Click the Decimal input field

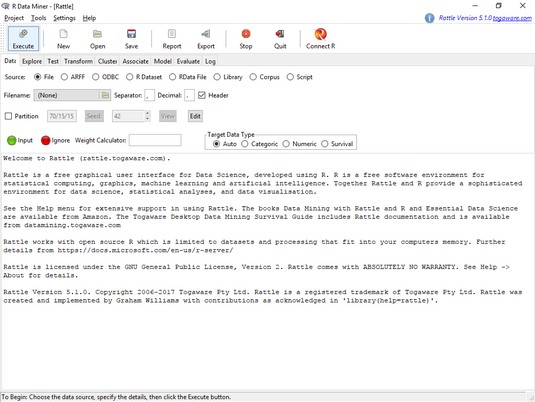(x=189, y=95)
